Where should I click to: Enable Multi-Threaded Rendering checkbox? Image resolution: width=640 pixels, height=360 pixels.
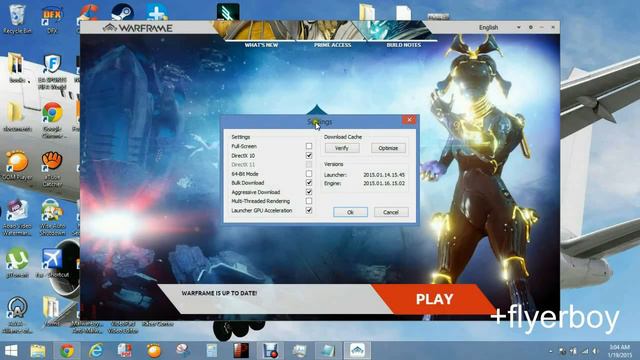[x=309, y=201]
